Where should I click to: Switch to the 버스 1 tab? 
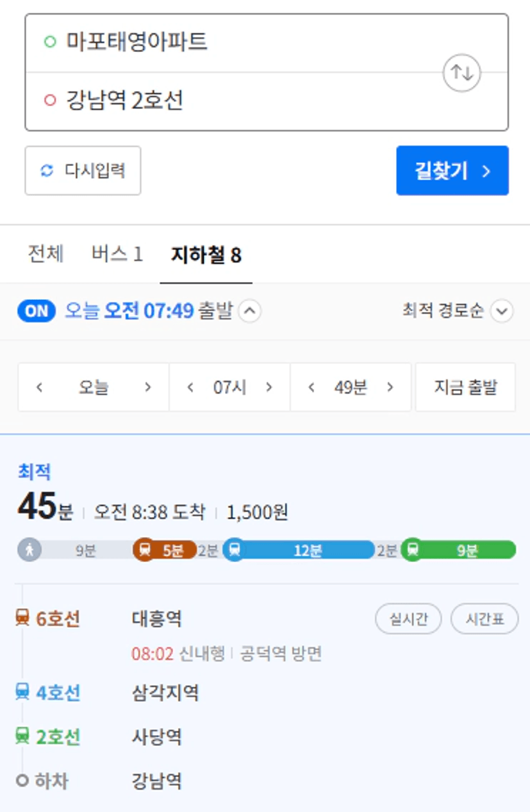coord(117,254)
